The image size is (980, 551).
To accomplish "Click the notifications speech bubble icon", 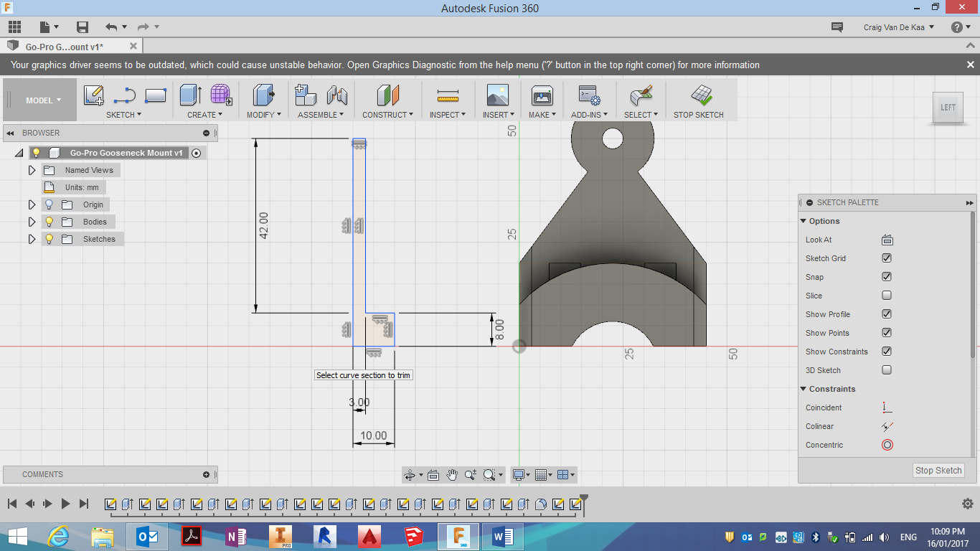I will (x=837, y=27).
